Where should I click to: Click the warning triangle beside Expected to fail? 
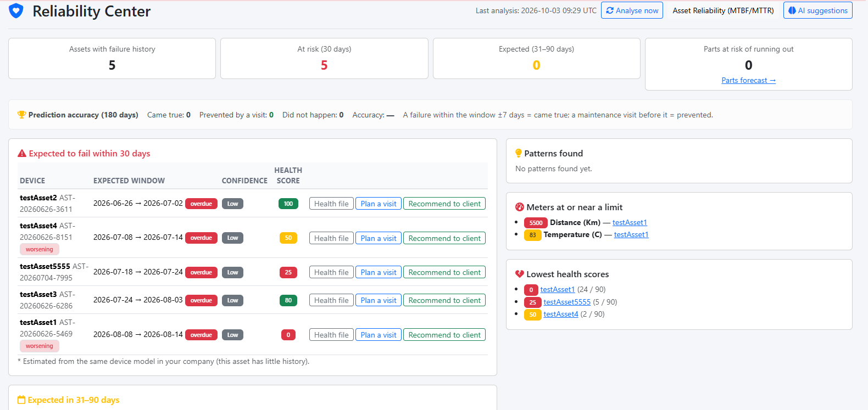point(22,154)
